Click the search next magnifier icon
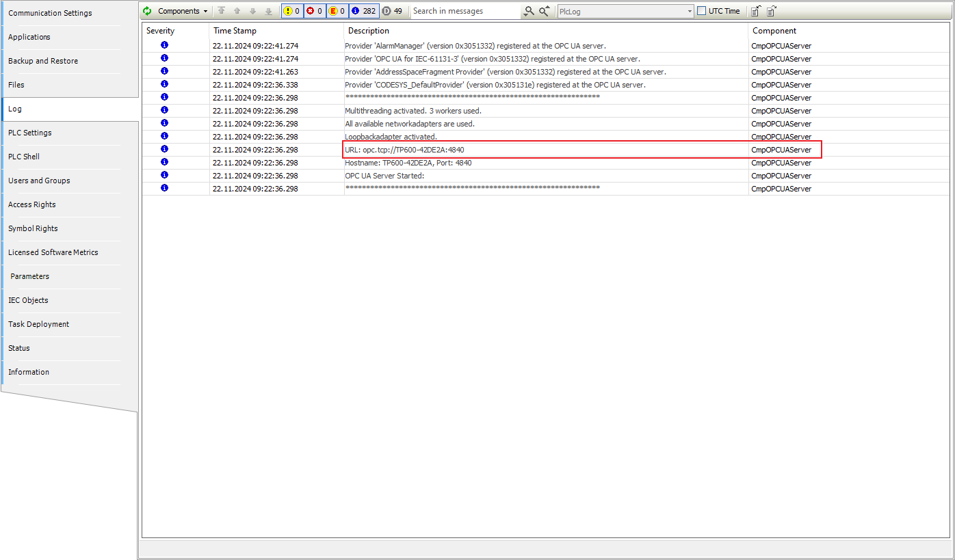The height and width of the screenshot is (560, 955). point(529,11)
